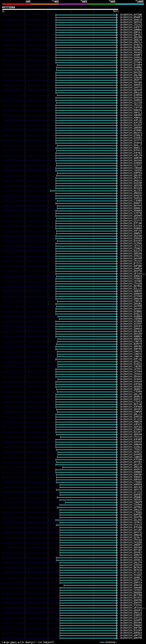The width and height of the screenshot is (146, 644).
Task: Open hit UniRef100_Q8S4X5
Action: point(131,90)
